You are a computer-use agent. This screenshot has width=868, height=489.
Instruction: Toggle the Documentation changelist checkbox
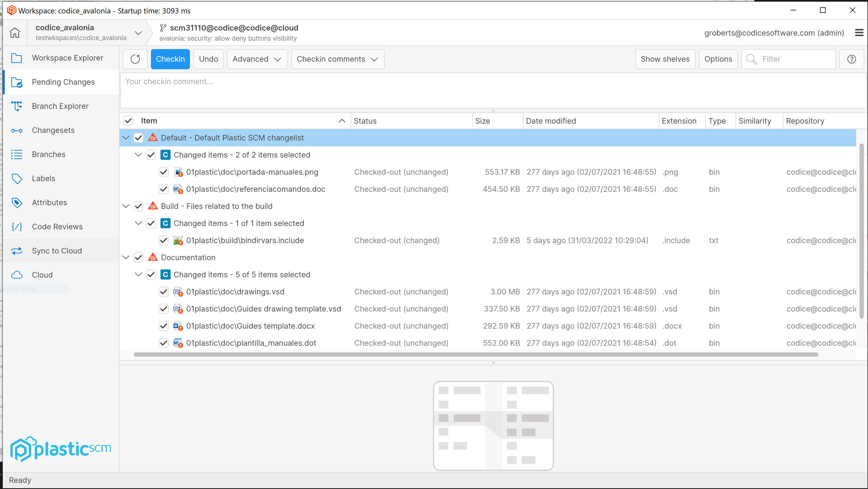click(139, 257)
